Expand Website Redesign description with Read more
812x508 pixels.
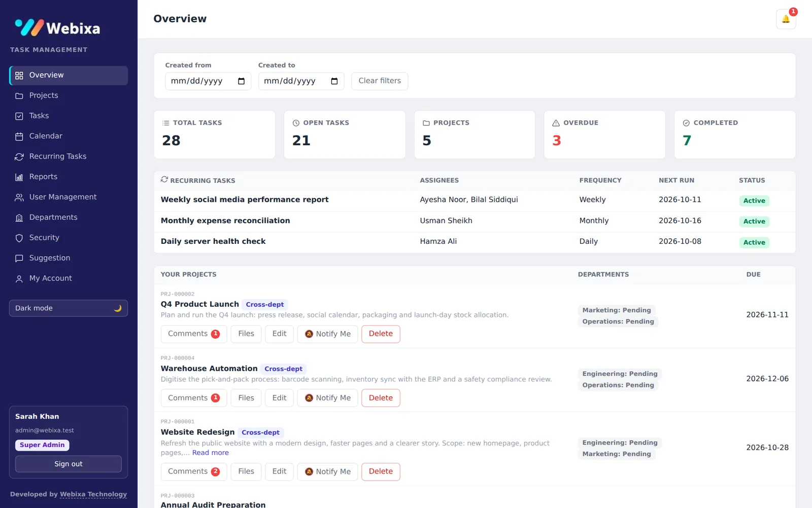[x=210, y=453]
